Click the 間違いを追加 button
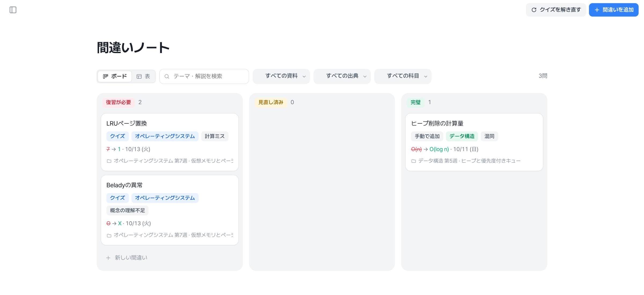The height and width of the screenshot is (295, 644). (x=614, y=10)
